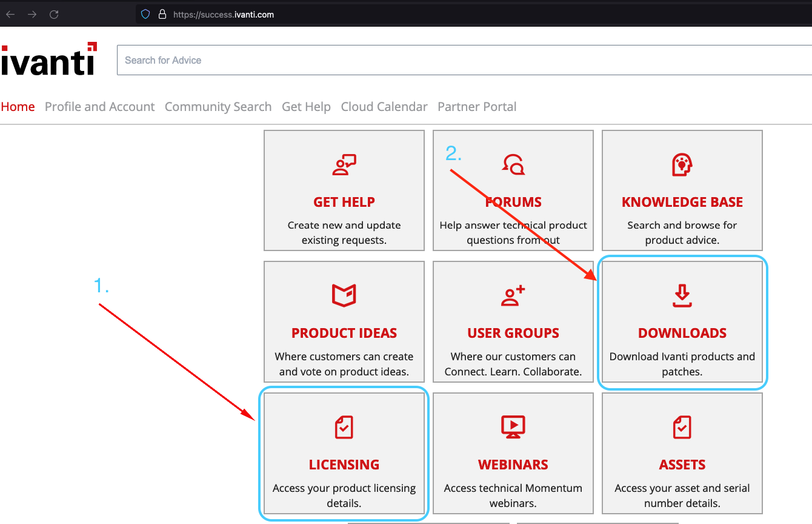Click the Licensing document checkmark icon
The image size is (812, 524).
[344, 426]
